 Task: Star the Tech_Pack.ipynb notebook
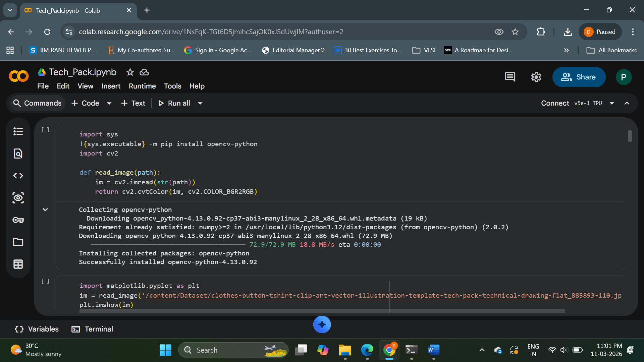pos(130,72)
